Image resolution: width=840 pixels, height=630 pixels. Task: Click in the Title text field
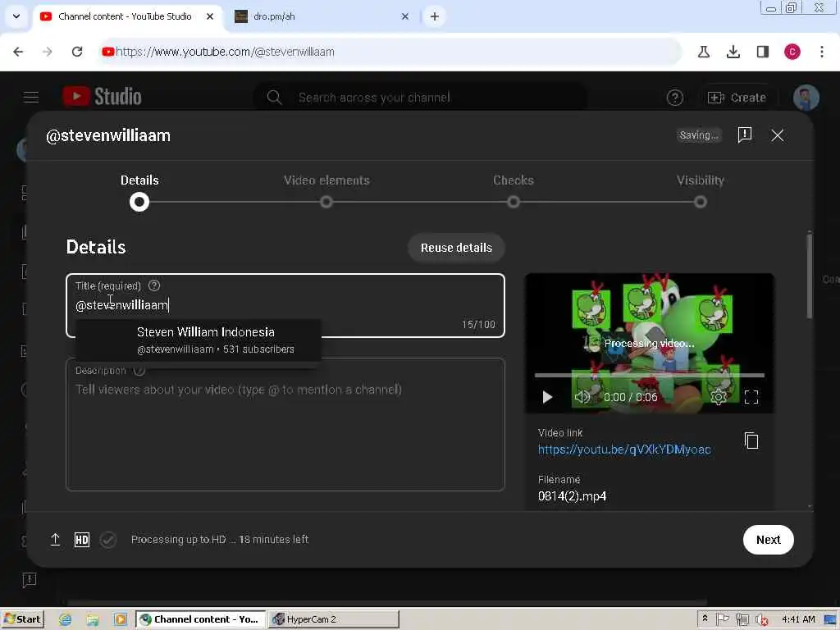(285, 305)
